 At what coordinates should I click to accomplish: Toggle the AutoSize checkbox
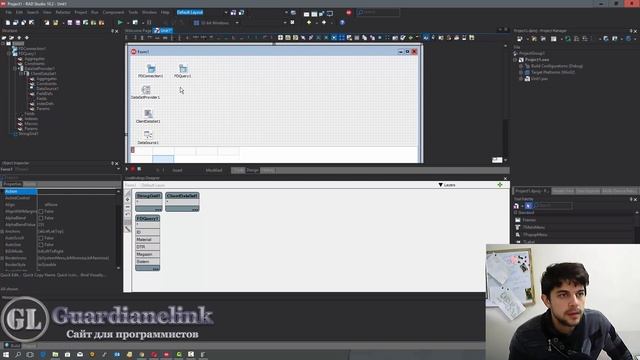41,244
